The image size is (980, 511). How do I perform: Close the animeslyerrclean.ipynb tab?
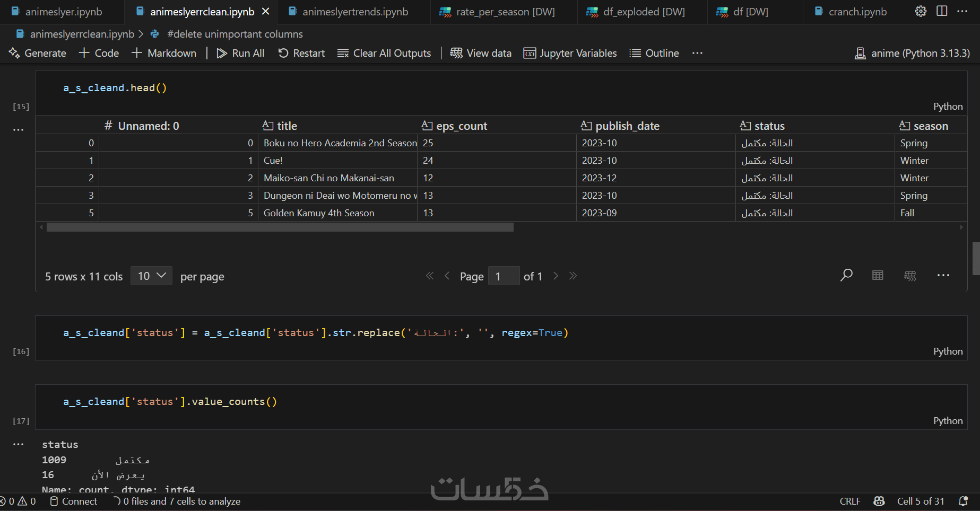click(266, 11)
